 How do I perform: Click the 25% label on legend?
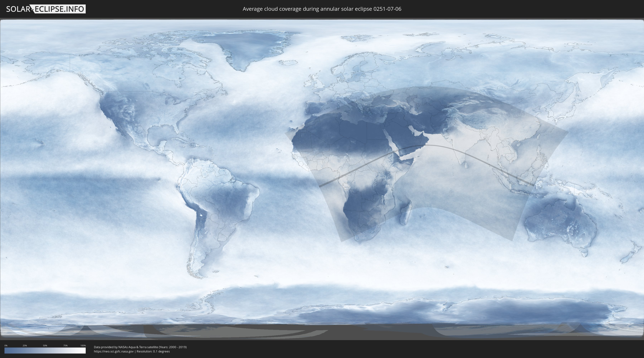[x=25, y=345]
